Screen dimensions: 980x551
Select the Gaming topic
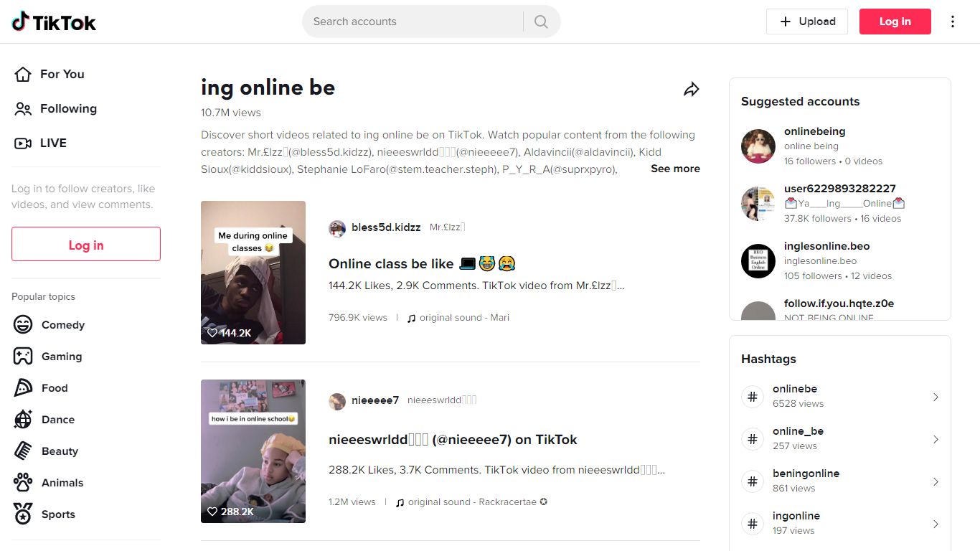point(62,357)
